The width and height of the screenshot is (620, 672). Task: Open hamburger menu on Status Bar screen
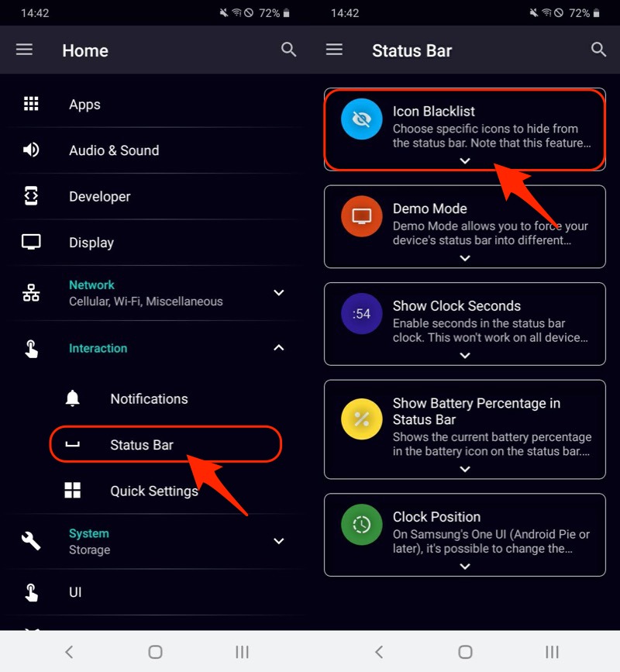(x=334, y=50)
